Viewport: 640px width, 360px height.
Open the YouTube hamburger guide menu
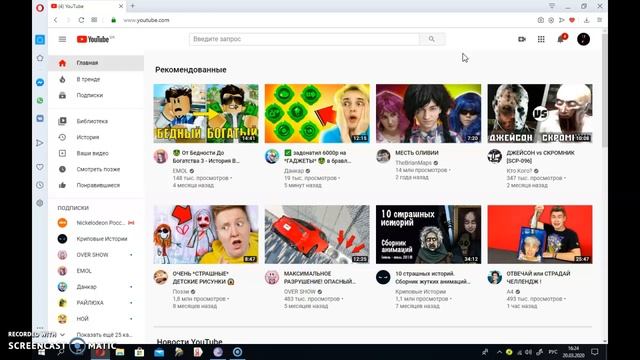(62, 39)
